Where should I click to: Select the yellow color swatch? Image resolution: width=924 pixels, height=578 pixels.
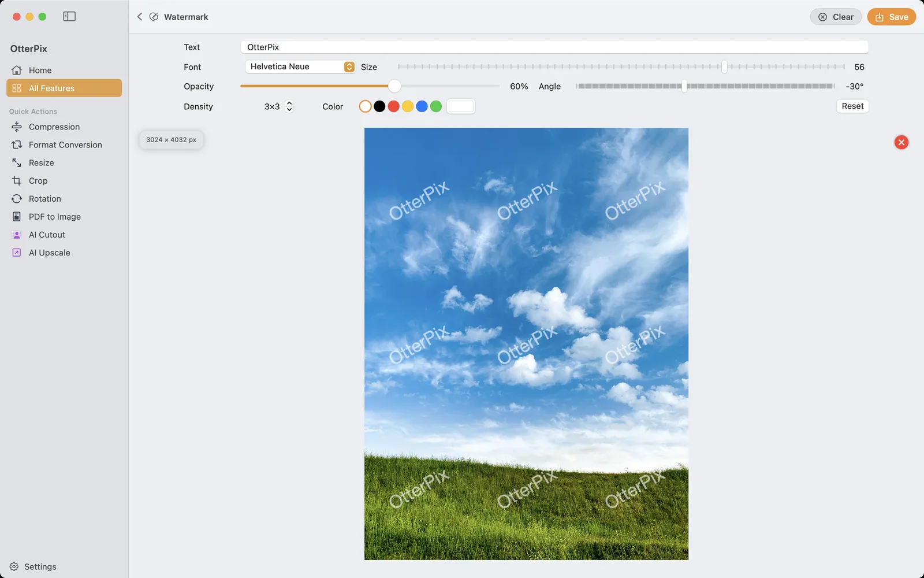(408, 106)
